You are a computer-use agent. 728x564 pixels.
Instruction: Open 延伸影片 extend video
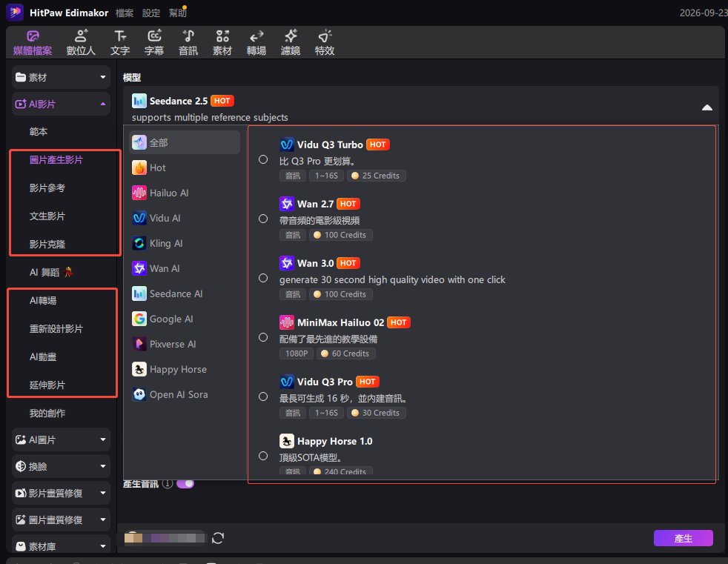[47, 385]
